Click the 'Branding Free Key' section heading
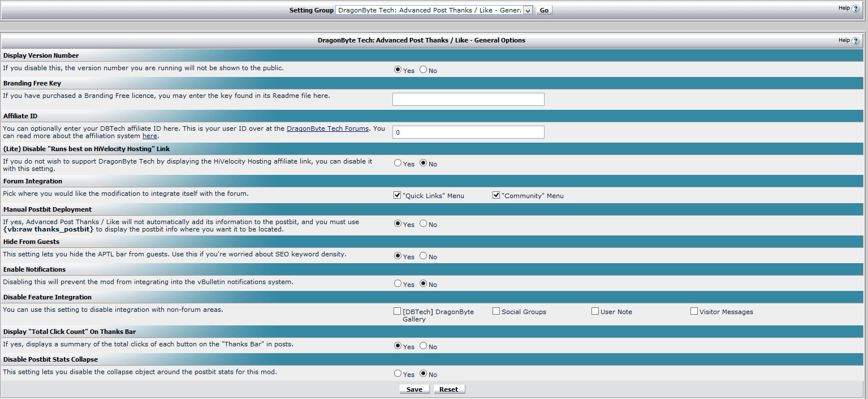This screenshot has width=868, height=399. pos(32,83)
